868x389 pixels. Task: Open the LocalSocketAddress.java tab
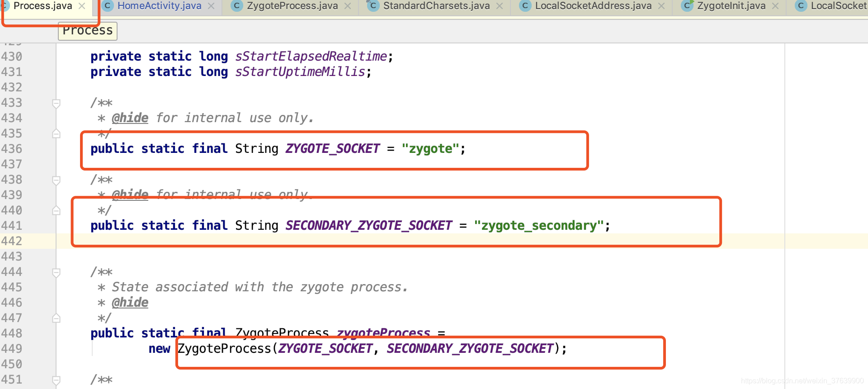(593, 6)
